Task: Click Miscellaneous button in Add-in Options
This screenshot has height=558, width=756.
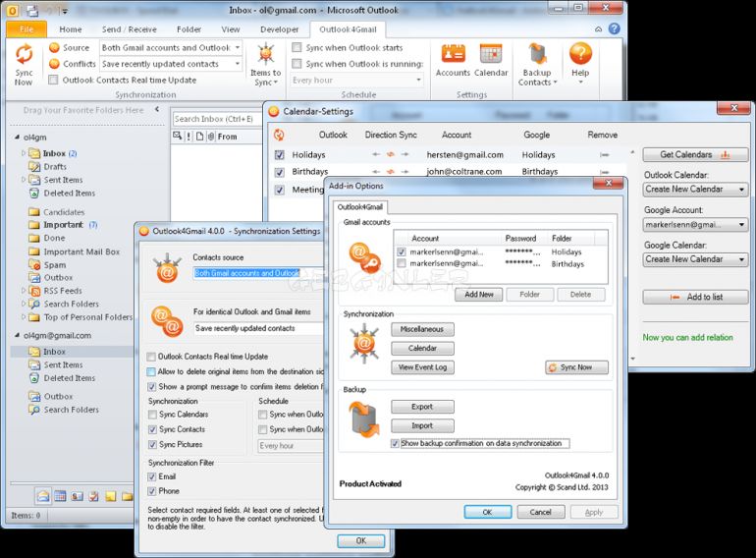Action: click(x=422, y=329)
